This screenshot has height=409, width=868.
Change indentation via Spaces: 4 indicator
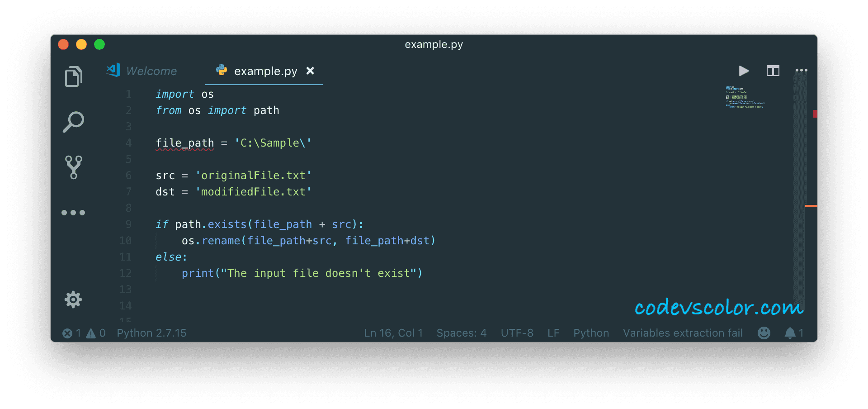(461, 333)
